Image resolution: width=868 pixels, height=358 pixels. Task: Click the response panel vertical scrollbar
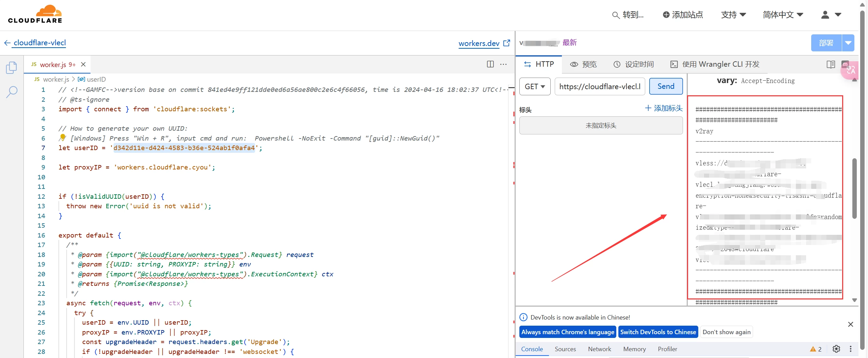(854, 189)
